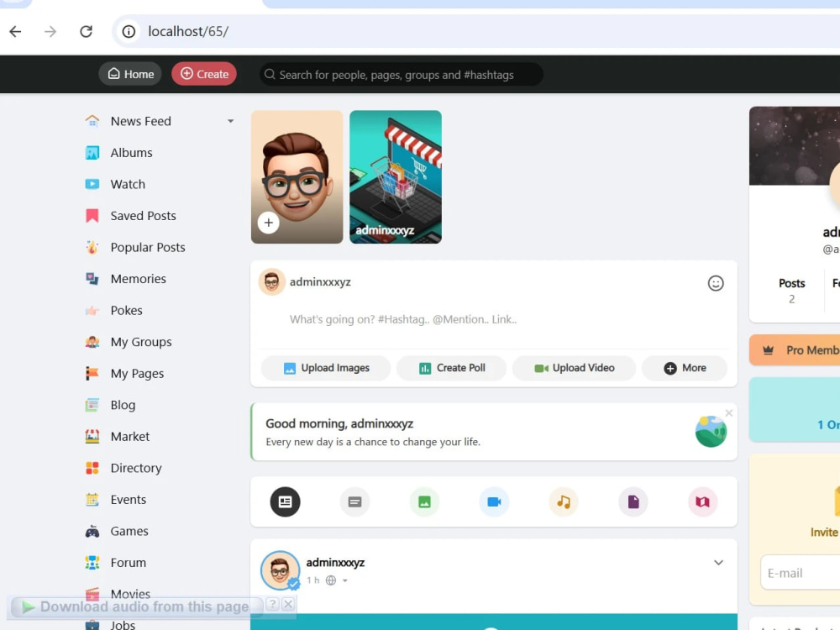The width and height of the screenshot is (840, 630).
Task: Add a new story with the plus icon
Action: point(269,223)
